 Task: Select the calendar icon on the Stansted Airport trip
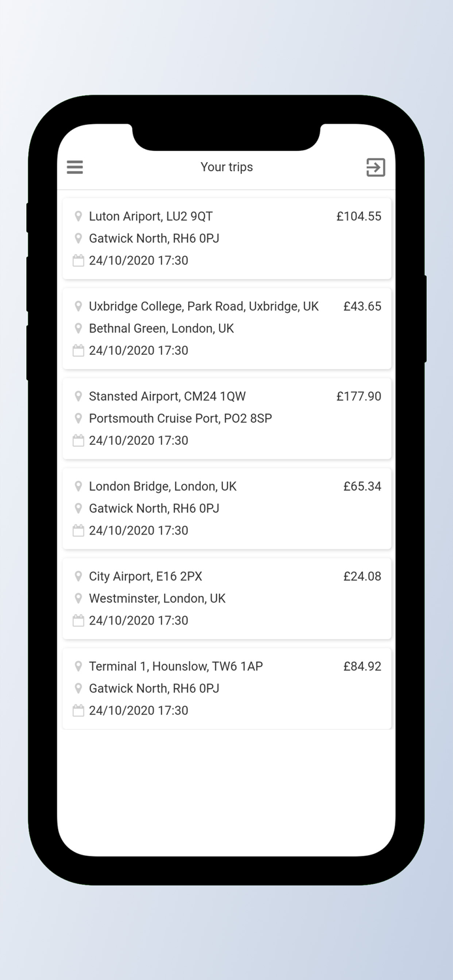coord(78,440)
